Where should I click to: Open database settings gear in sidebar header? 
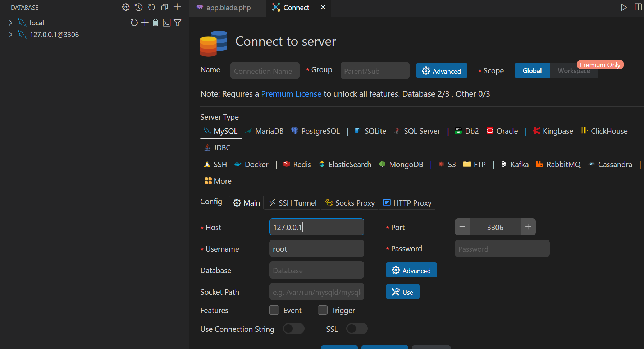click(x=125, y=7)
